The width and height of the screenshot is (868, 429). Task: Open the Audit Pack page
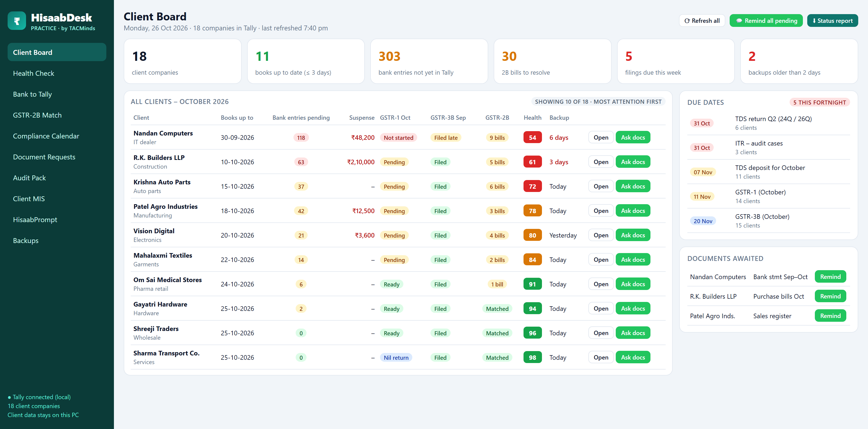[x=57, y=178]
